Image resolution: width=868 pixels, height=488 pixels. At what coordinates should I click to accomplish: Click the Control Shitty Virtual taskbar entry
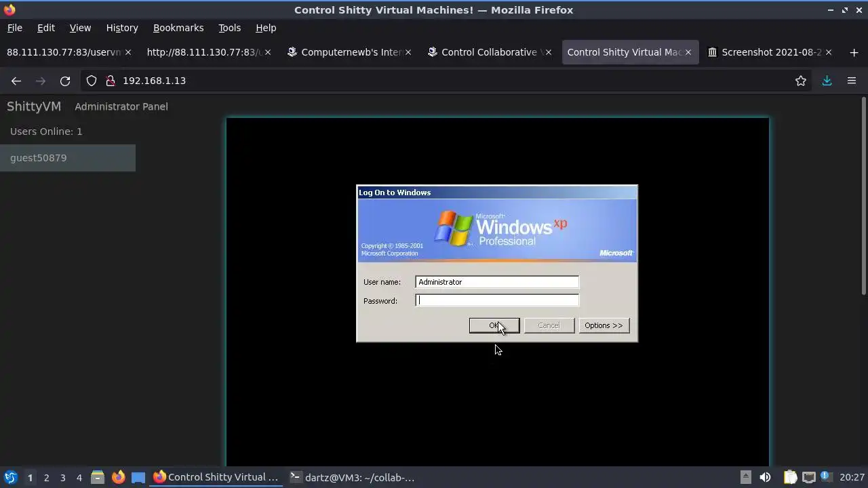[x=216, y=477]
